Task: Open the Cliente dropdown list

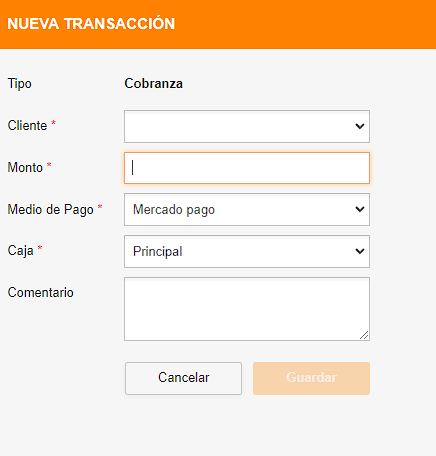Action: point(247,126)
